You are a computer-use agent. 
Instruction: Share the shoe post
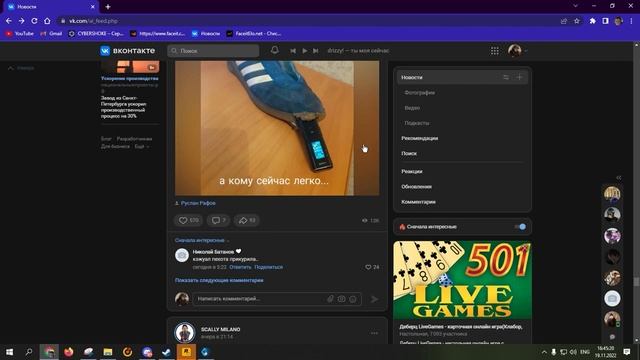point(247,220)
